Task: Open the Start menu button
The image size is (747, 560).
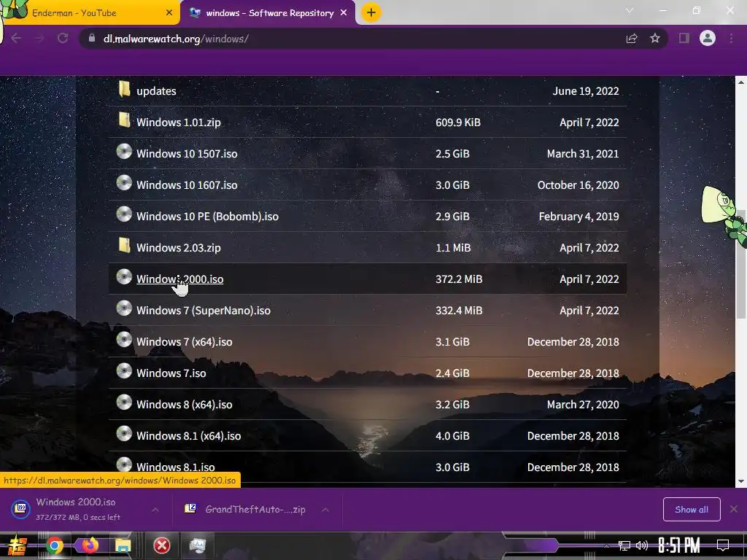Action: (16, 545)
